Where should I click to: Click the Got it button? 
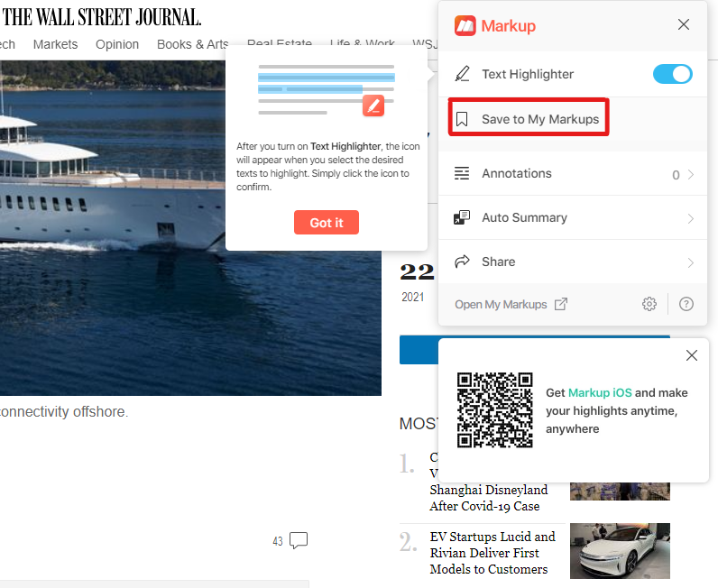326,223
